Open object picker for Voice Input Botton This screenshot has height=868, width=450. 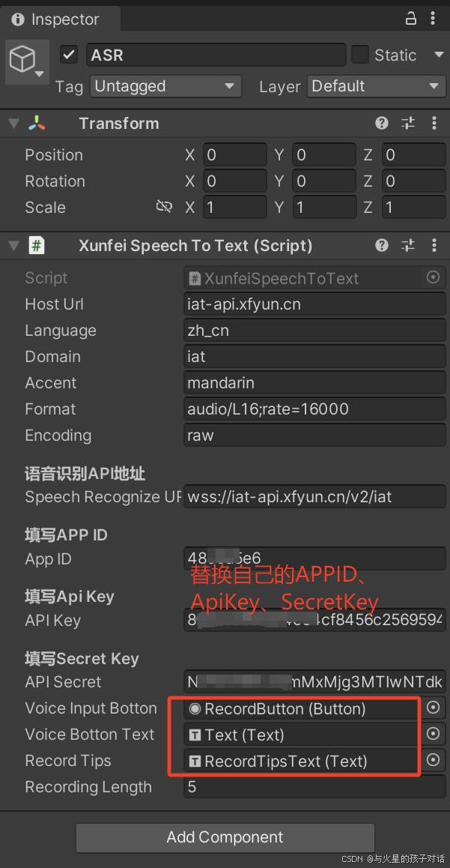click(434, 708)
